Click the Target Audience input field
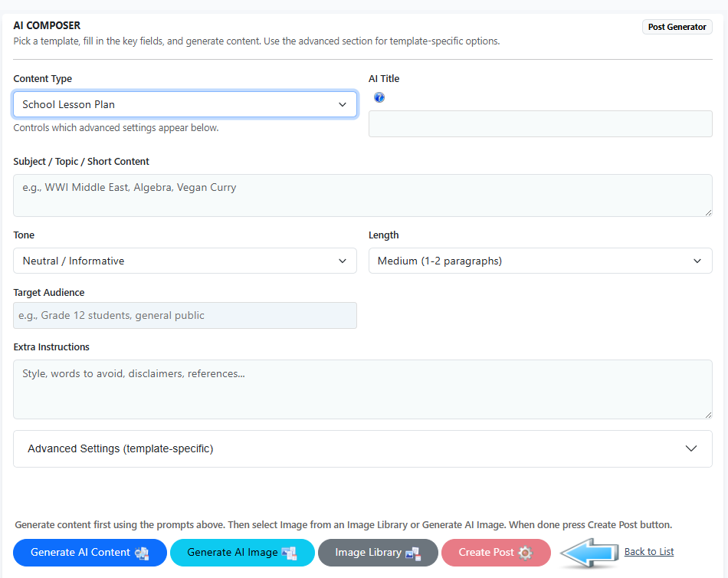This screenshot has width=728, height=578. 185,315
